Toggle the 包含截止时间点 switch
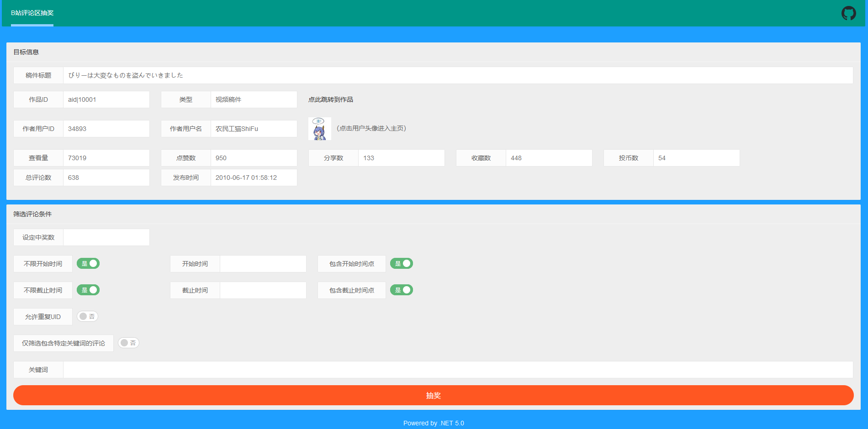 (x=402, y=290)
